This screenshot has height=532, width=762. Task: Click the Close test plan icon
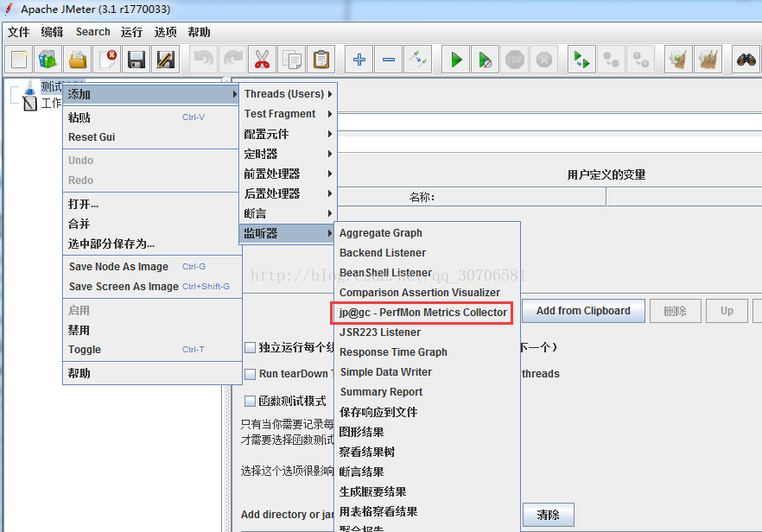click(x=107, y=60)
